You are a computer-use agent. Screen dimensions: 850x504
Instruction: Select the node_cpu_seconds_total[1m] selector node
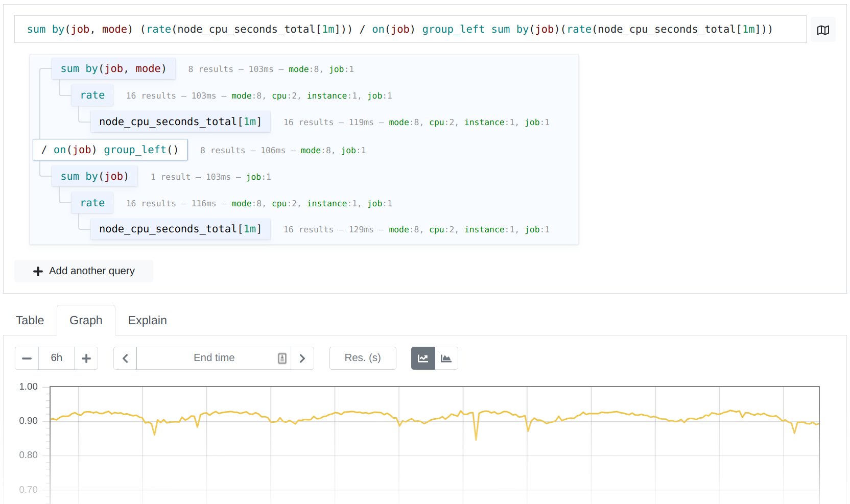tap(180, 122)
